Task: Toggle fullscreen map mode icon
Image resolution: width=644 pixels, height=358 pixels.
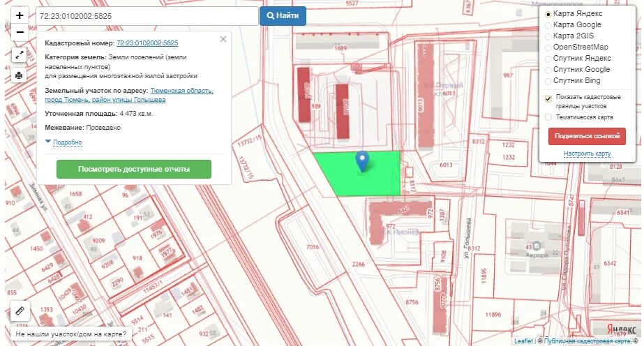Action: [x=19, y=55]
